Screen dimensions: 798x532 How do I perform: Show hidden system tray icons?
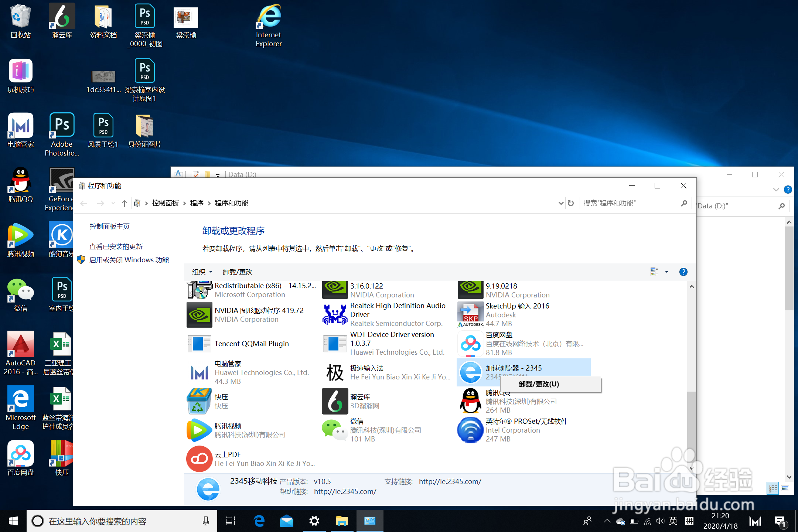point(607,521)
